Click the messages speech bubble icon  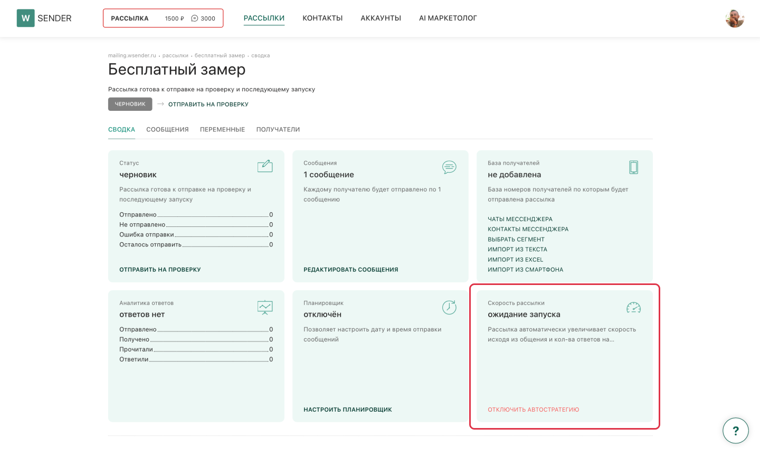point(449,167)
